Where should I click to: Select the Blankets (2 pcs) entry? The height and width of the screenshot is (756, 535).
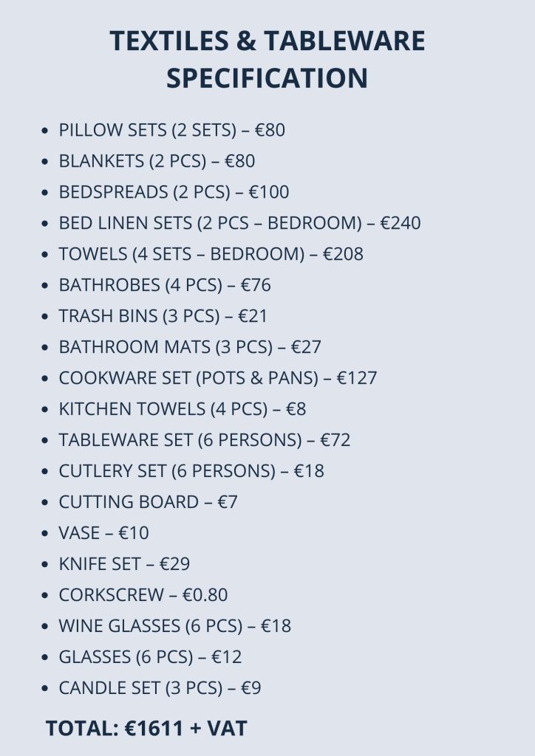[x=157, y=162]
